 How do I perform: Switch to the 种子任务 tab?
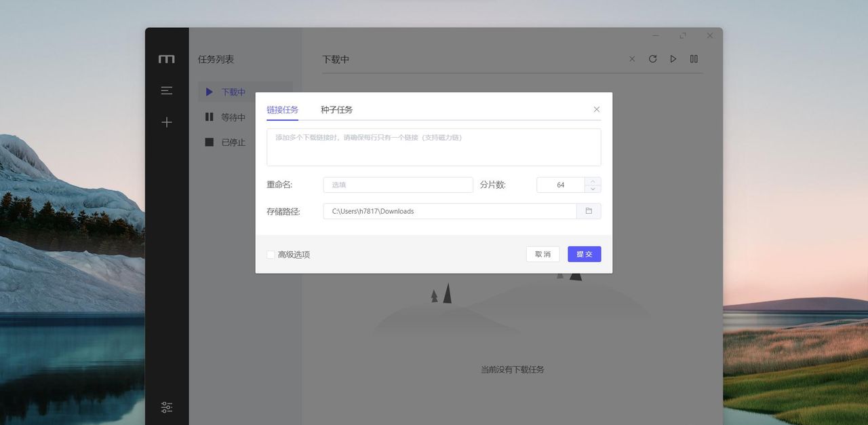coord(336,109)
